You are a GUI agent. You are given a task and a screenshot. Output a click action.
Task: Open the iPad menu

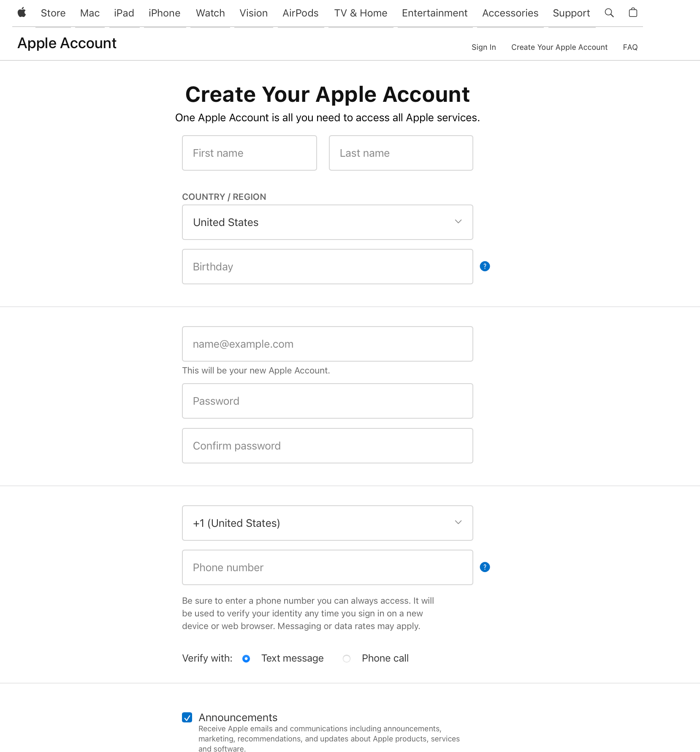tap(124, 13)
